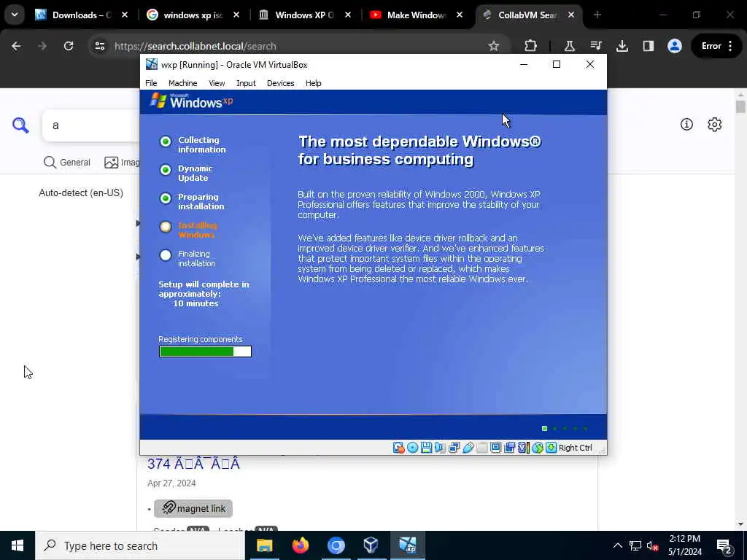The height and width of the screenshot is (560, 747).
Task: Open the View menu in VirtualBox
Action: tap(216, 83)
